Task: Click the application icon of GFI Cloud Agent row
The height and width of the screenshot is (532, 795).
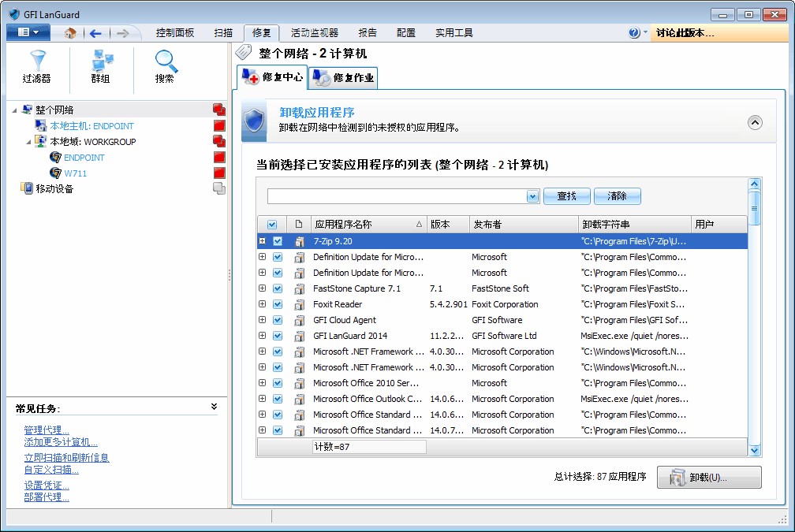Action: coord(300,320)
